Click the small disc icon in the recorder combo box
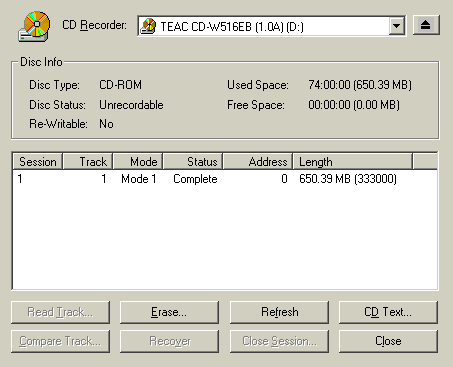This screenshot has width=453, height=367. [x=148, y=26]
